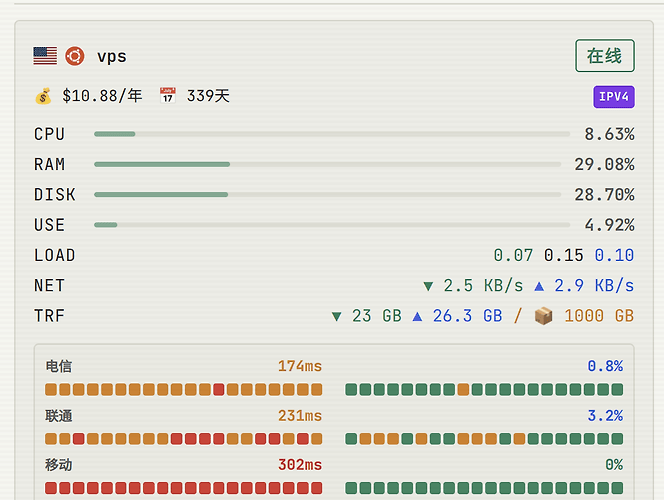Click the US flag icon
The height and width of the screenshot is (500, 664).
[45, 56]
